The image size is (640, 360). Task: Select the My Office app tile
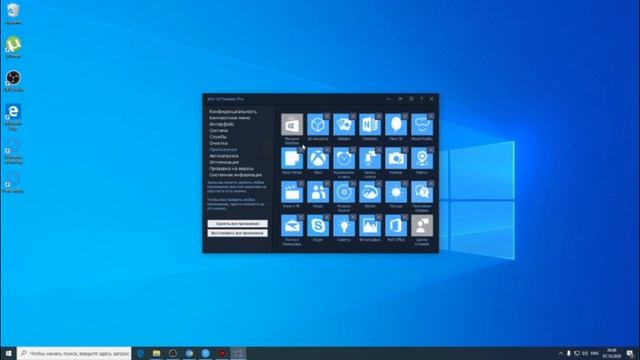[396, 226]
